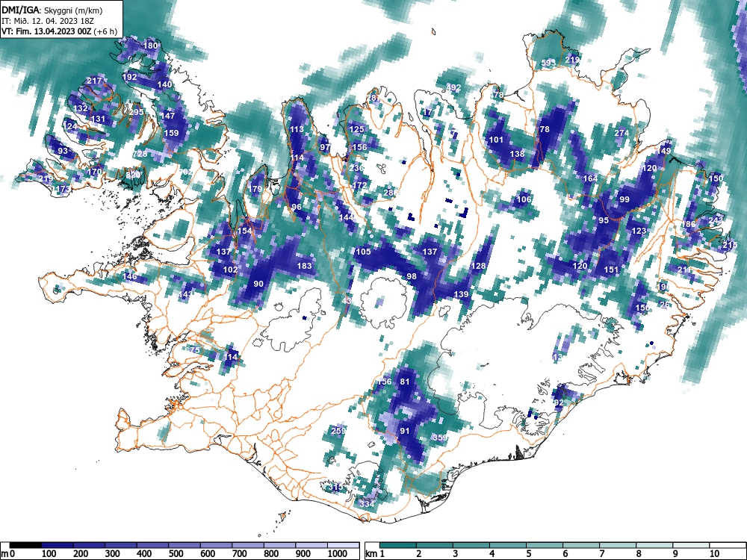Screen dimensions: 747x560
Task: Pick the value 217 in the Westfjords
Action: (94, 81)
